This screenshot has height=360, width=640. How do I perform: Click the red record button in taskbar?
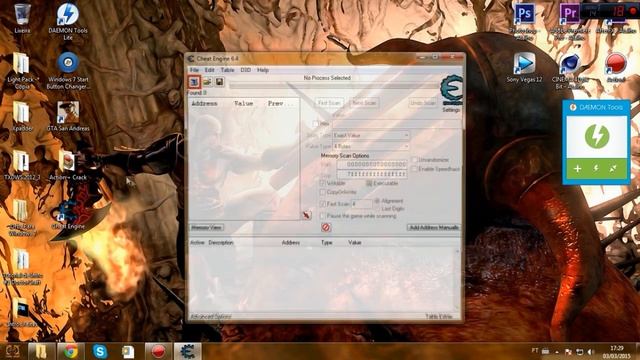click(158, 351)
